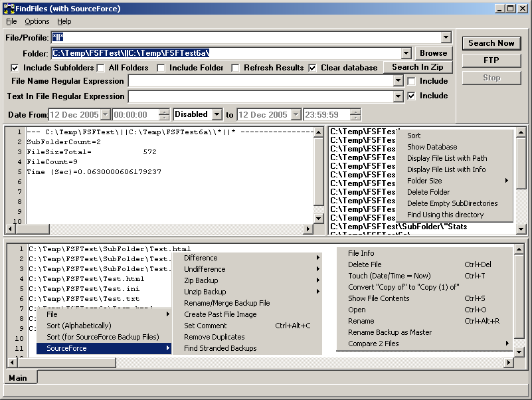Click the folder list vertical scrollbar thumb
This screenshot has width=532, height=400.
(521, 162)
